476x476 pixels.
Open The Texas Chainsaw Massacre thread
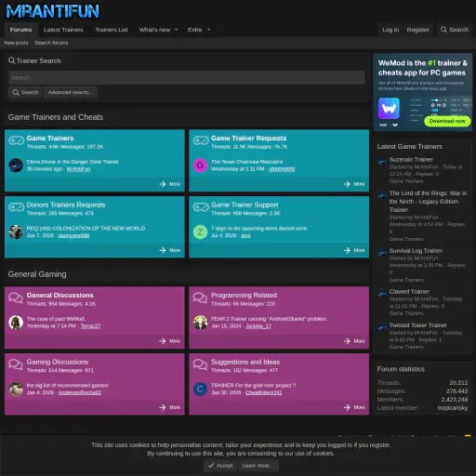tap(246, 162)
